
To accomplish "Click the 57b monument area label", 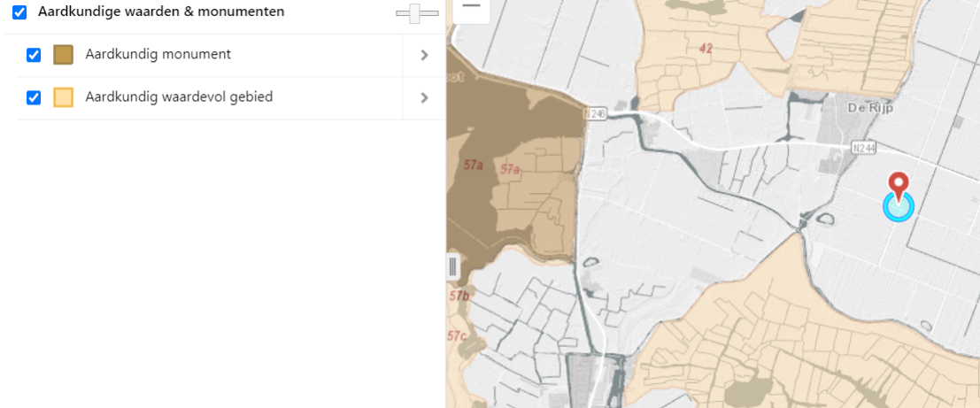I will pos(459,296).
